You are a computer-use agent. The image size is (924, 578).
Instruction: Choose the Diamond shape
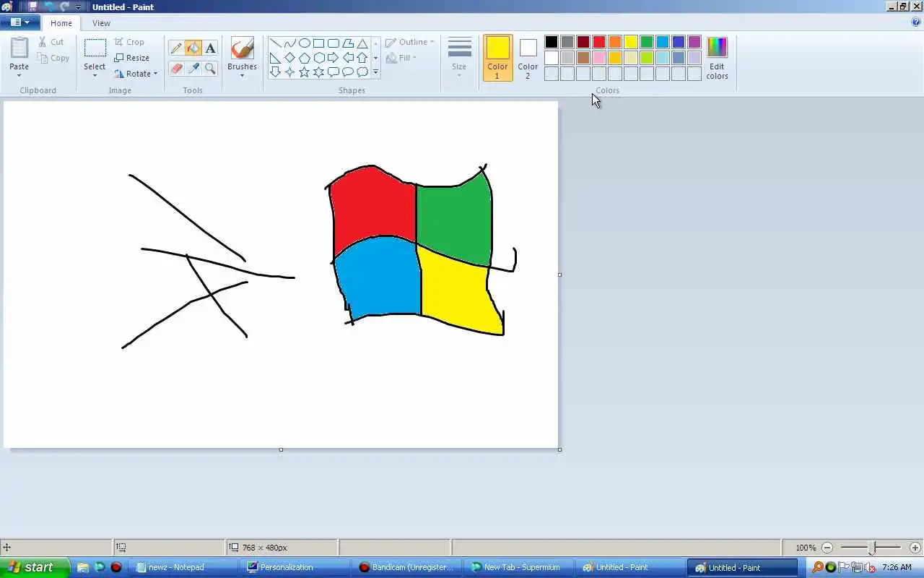[289, 58]
